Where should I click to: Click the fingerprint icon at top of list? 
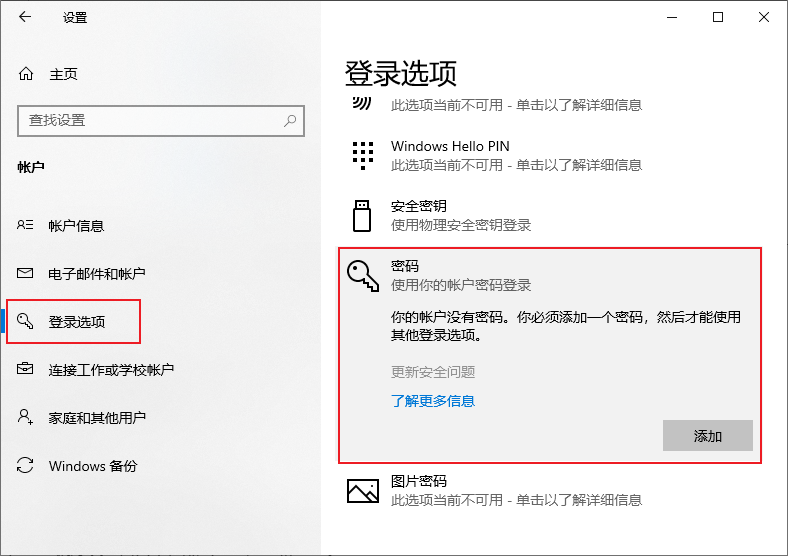point(362,103)
